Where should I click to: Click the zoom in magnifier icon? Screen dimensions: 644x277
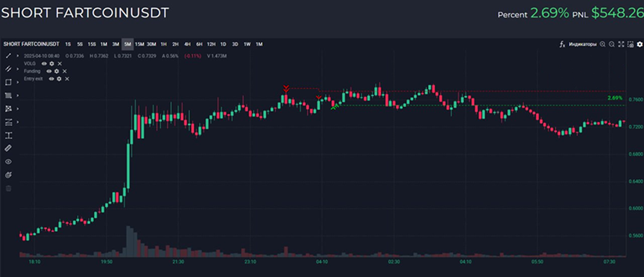tap(602, 44)
